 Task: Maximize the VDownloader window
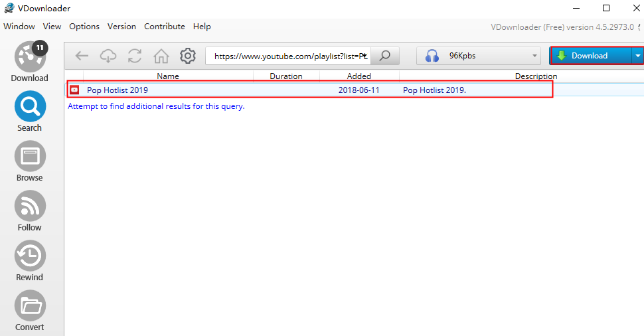point(605,8)
